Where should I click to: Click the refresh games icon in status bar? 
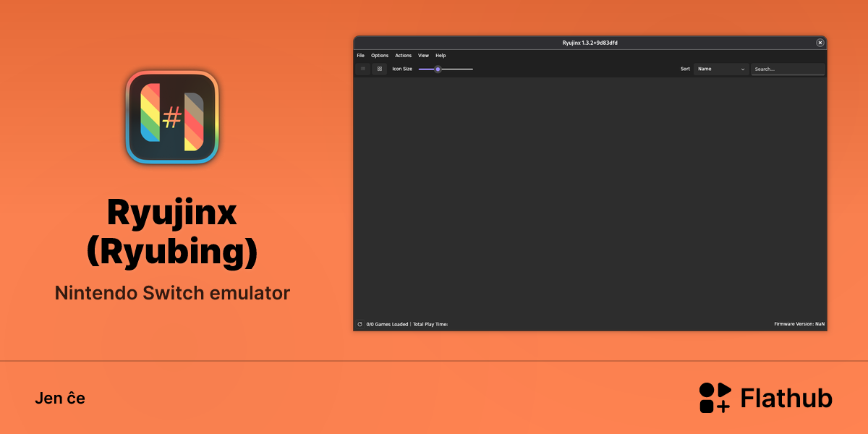359,324
